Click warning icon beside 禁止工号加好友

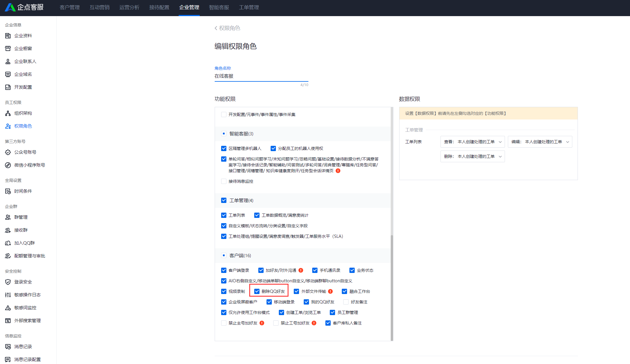(x=314, y=323)
